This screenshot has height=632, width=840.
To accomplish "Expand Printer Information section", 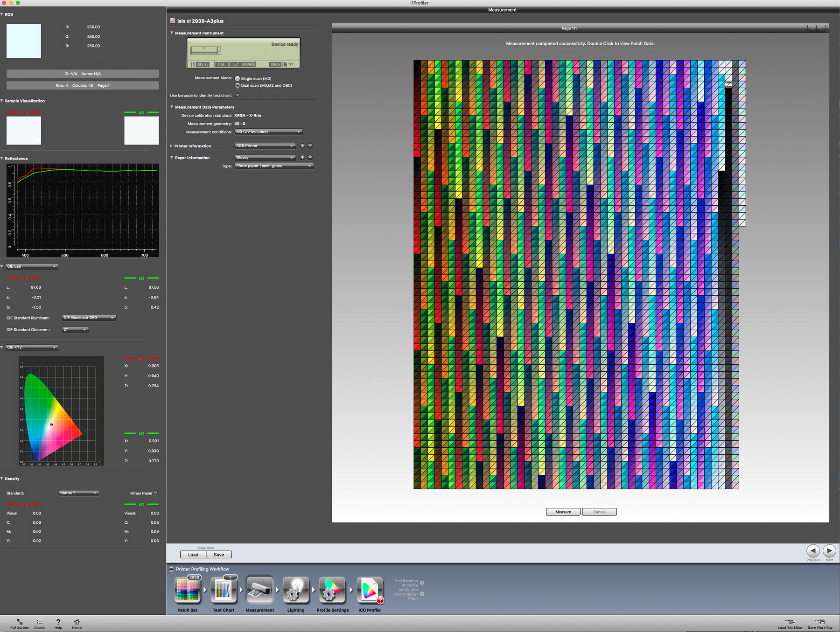I will [172, 146].
